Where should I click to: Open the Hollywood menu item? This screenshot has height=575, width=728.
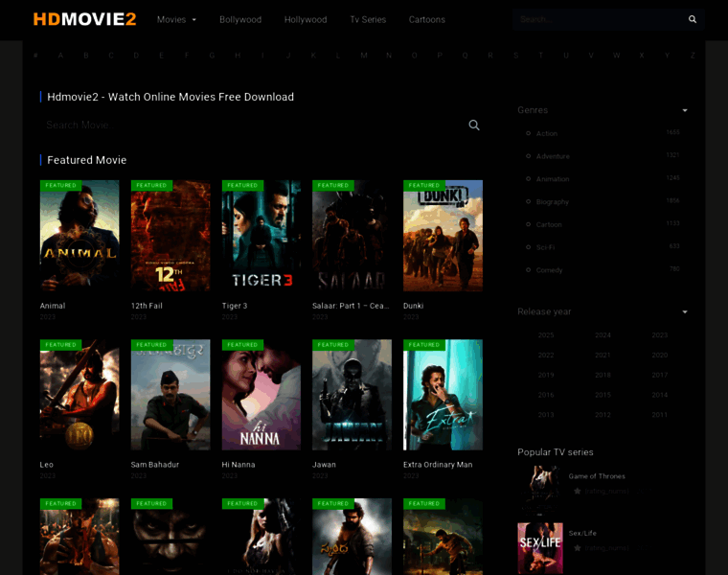pyautogui.click(x=306, y=19)
